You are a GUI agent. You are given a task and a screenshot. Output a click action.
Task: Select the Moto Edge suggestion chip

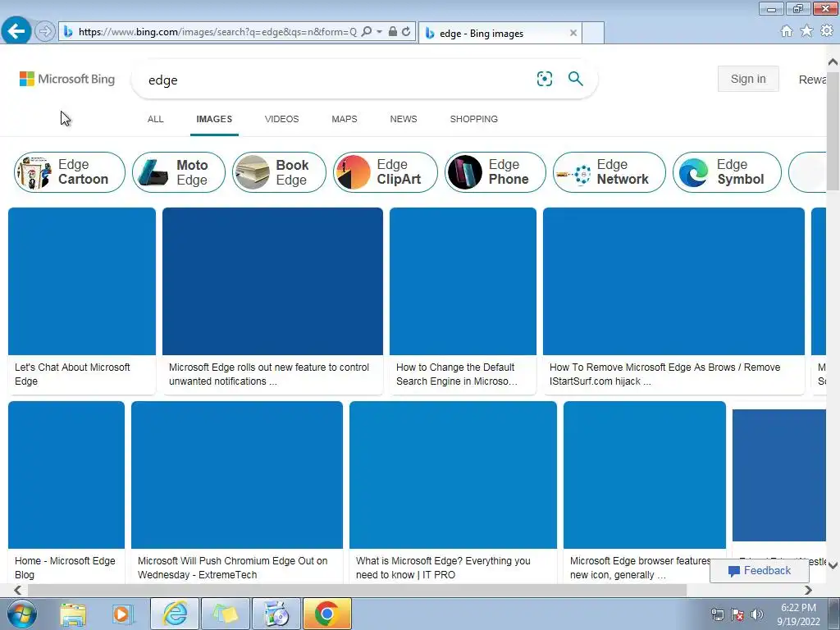click(x=179, y=172)
